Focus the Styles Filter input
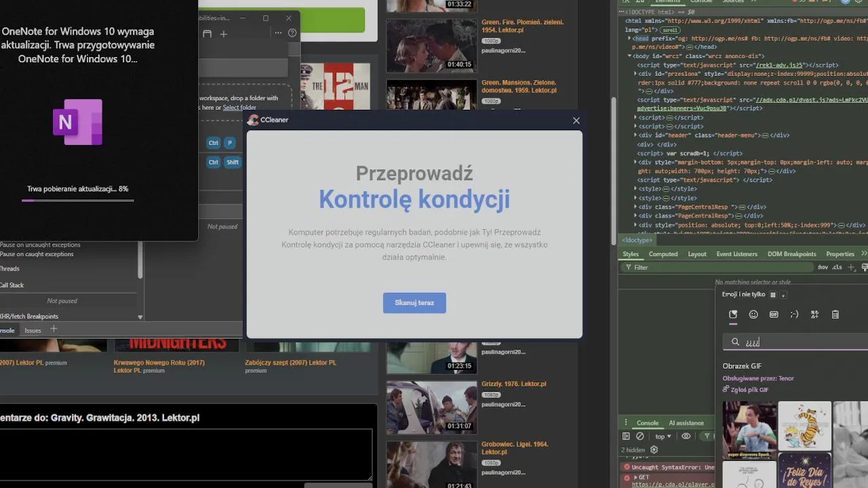868x488 pixels. pos(719,268)
